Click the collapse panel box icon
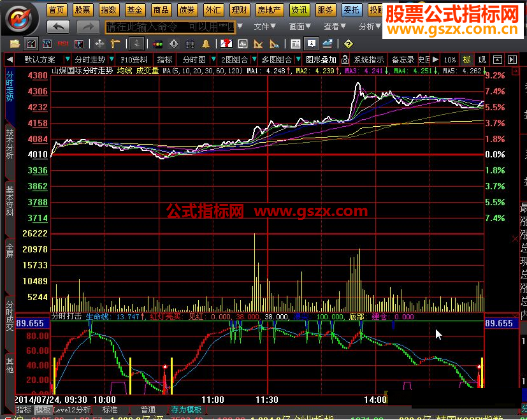 point(498,60)
